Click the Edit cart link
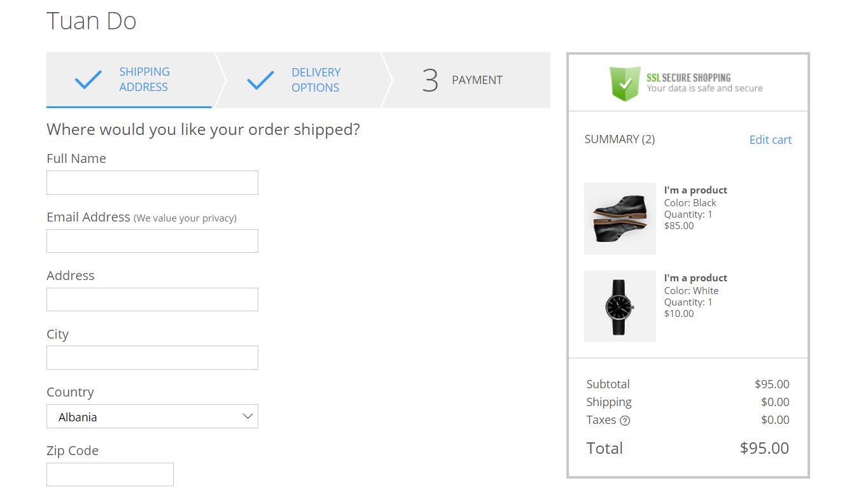The image size is (868, 499). pos(770,140)
